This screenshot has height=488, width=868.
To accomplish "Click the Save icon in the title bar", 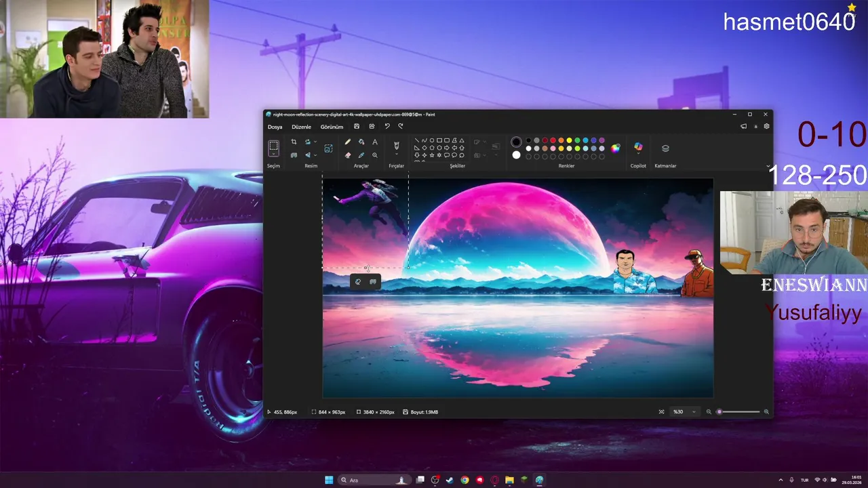I will [x=357, y=126].
